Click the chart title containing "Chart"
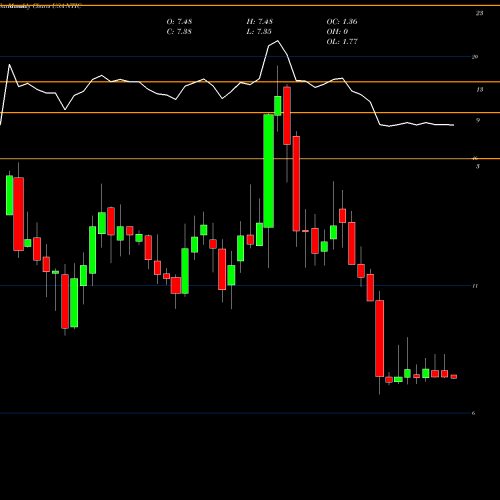The image size is (500, 500). point(41,6)
